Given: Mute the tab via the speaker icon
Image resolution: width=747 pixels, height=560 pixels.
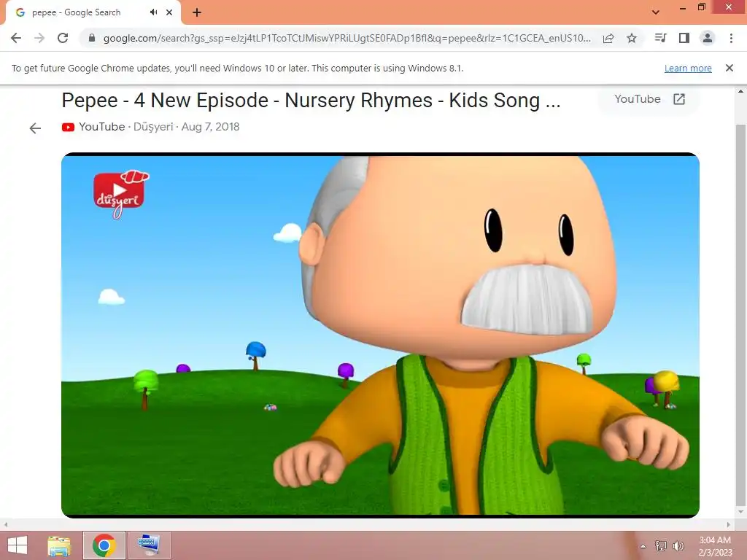Looking at the screenshot, I should [153, 12].
